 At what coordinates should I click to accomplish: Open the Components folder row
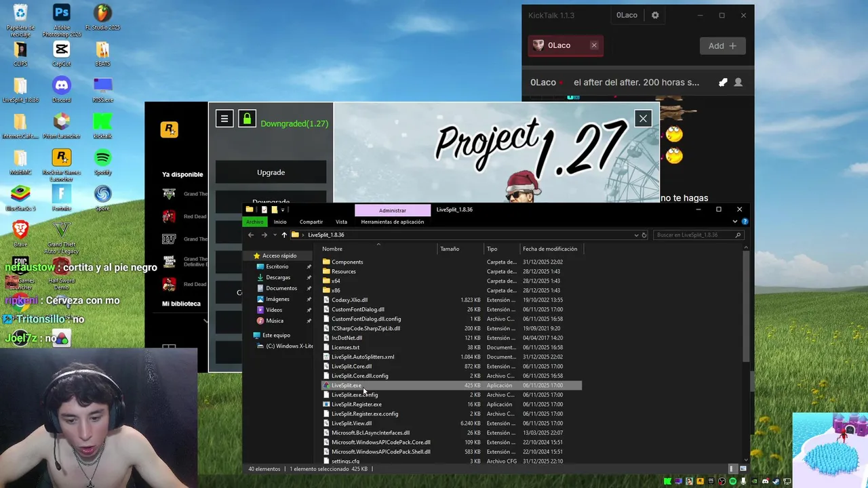pyautogui.click(x=451, y=262)
